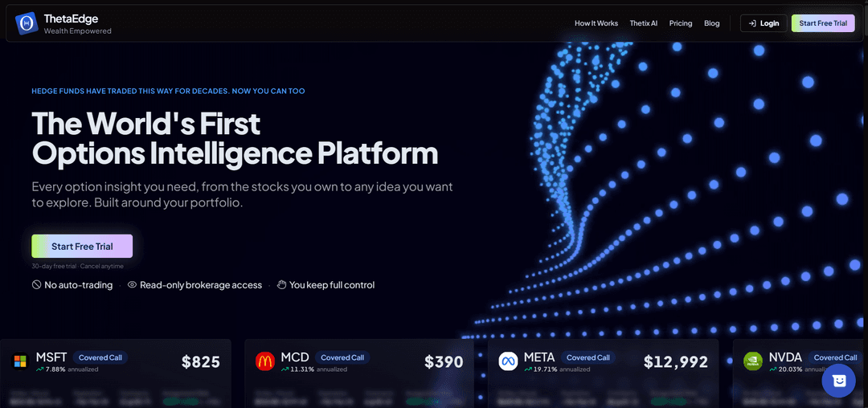Click the Covered Call badge on MSFT
This screenshot has width=868, height=408.
tap(100, 357)
